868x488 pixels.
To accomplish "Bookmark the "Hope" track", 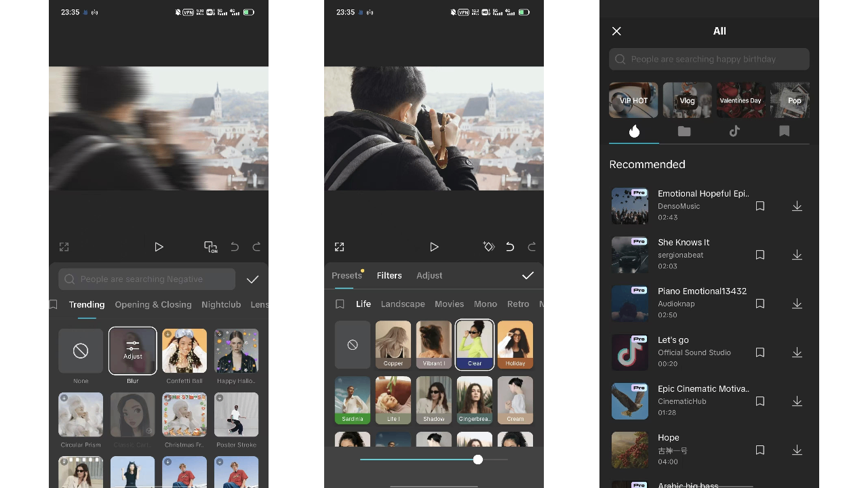I will (759, 450).
